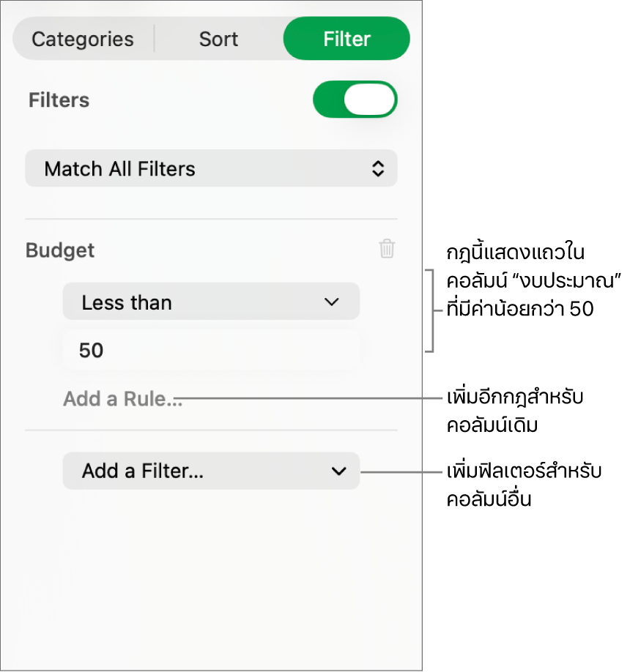Screen dimensions: 630x672
Task: Switch to the Sort tab
Action: tap(218, 39)
